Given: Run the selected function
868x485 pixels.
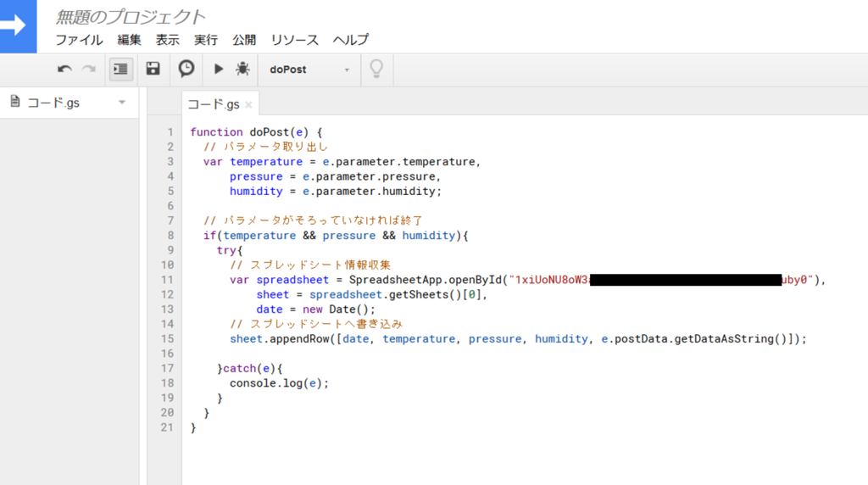Looking at the screenshot, I should point(219,70).
